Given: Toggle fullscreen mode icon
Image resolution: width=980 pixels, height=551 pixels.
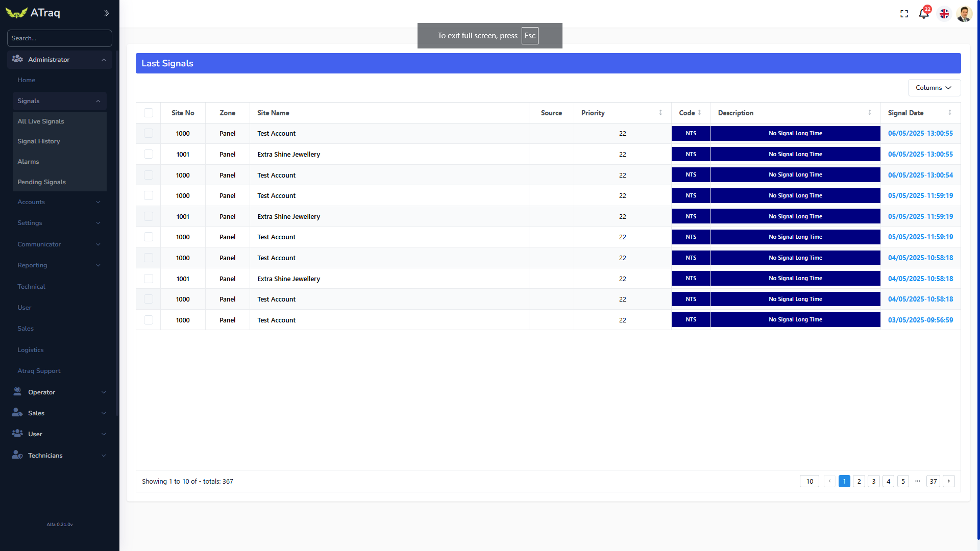Looking at the screenshot, I should point(904,14).
